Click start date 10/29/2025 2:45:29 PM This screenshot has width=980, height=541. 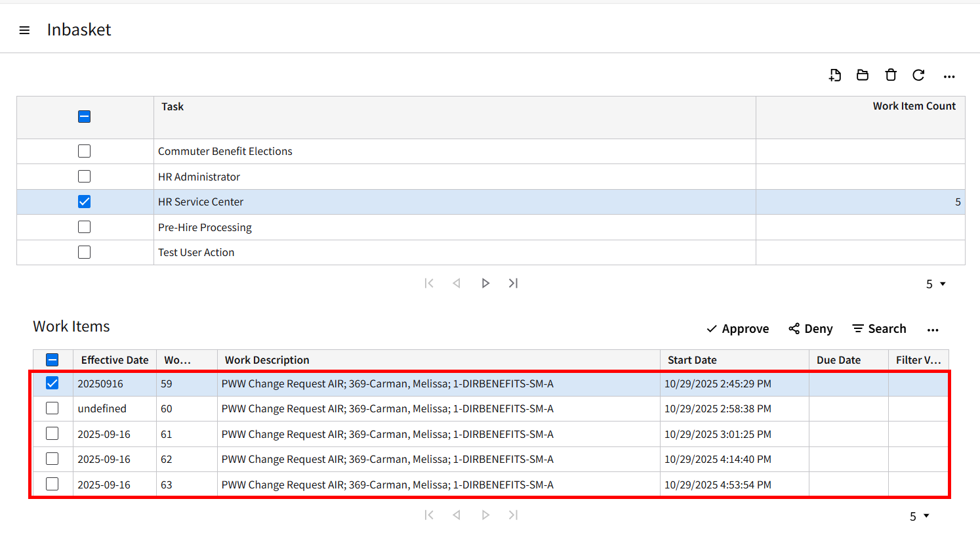[718, 383]
